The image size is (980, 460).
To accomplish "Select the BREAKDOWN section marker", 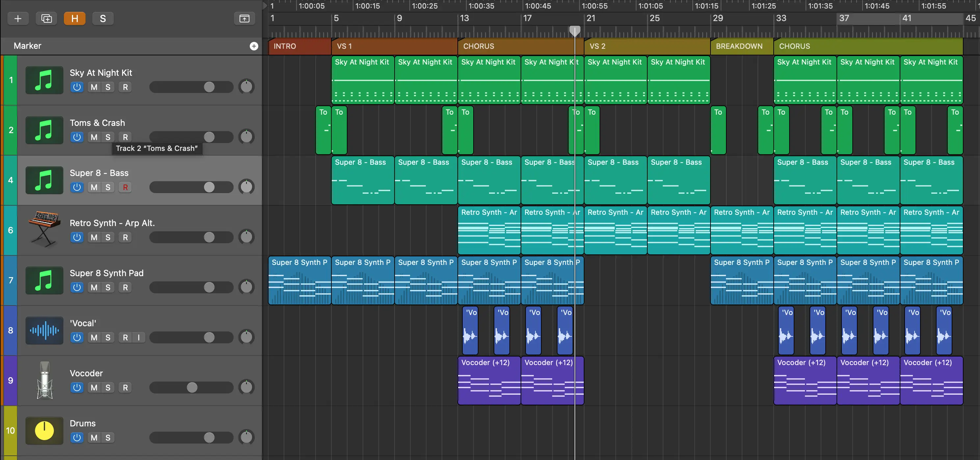I will [740, 46].
